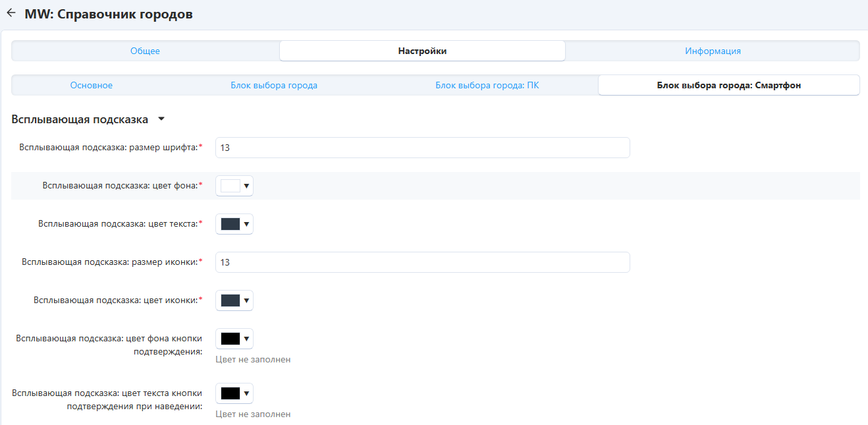Click the white цвет фона swatch
Screen dimensions: 868x425
[x=230, y=186]
